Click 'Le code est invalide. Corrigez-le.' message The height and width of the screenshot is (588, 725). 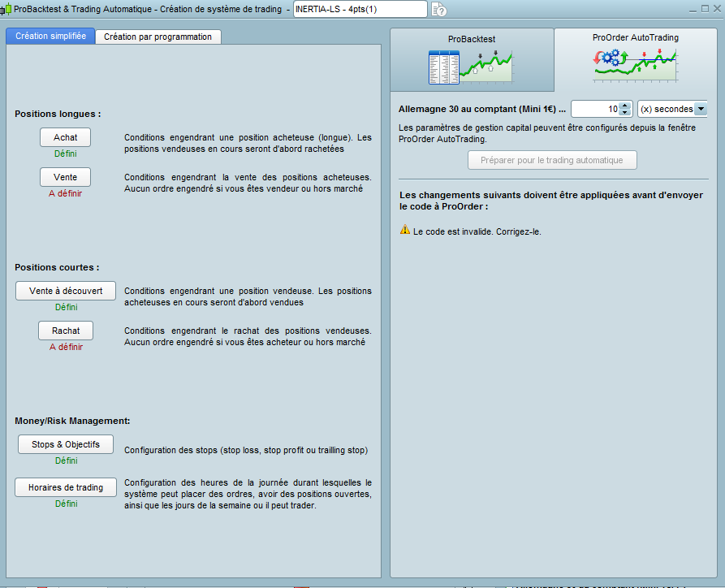[x=477, y=231]
